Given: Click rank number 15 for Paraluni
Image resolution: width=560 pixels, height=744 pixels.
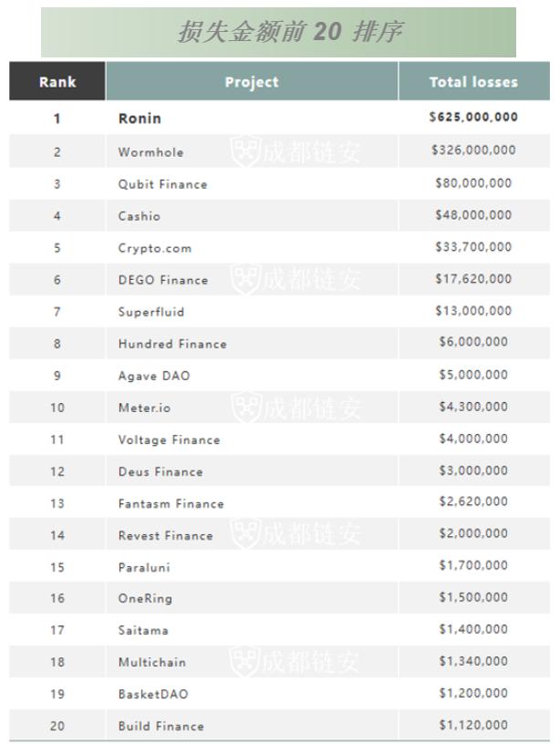Looking at the screenshot, I should click(x=57, y=566).
